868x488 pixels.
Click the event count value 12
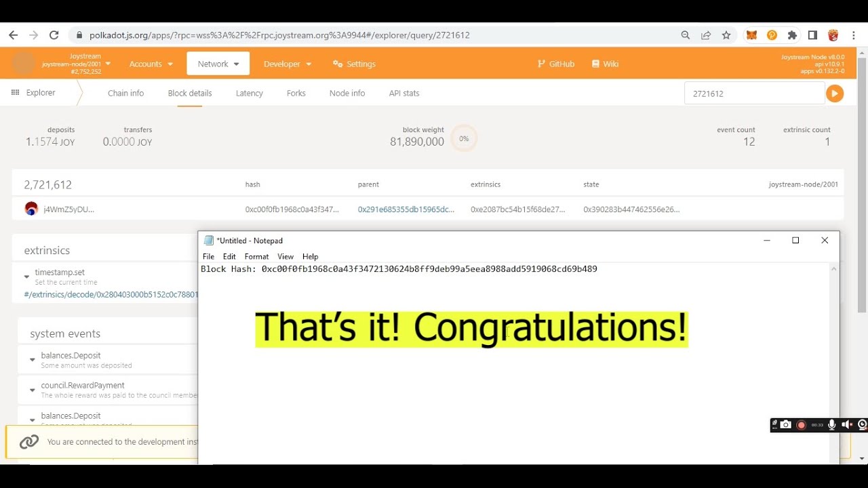(749, 142)
